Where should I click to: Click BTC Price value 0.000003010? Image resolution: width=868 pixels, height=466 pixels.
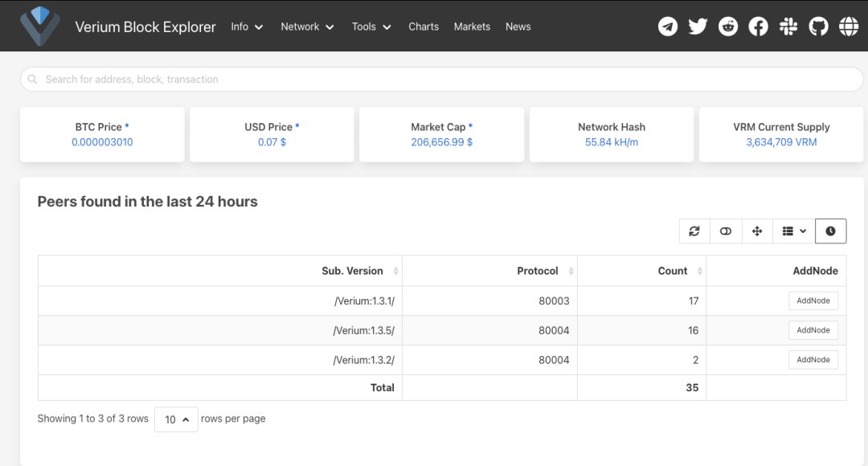pyautogui.click(x=102, y=141)
